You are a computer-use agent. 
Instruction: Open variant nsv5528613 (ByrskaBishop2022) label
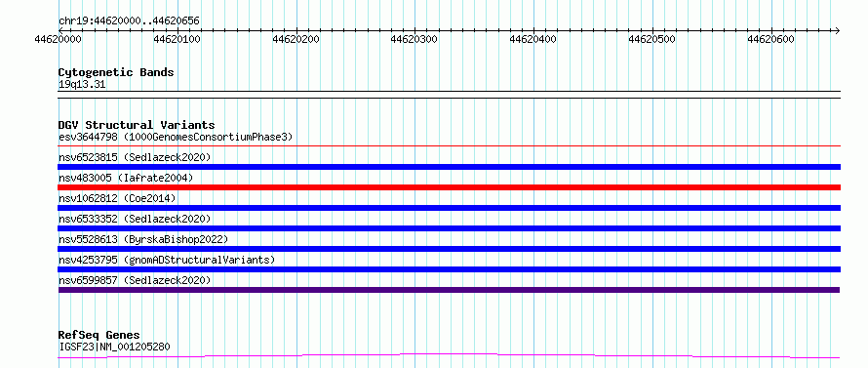[x=143, y=239]
